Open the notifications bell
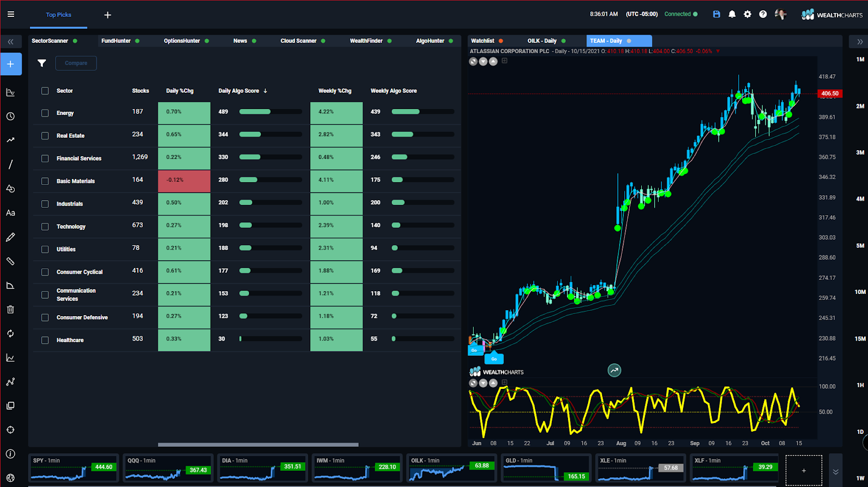868x487 pixels. (732, 14)
